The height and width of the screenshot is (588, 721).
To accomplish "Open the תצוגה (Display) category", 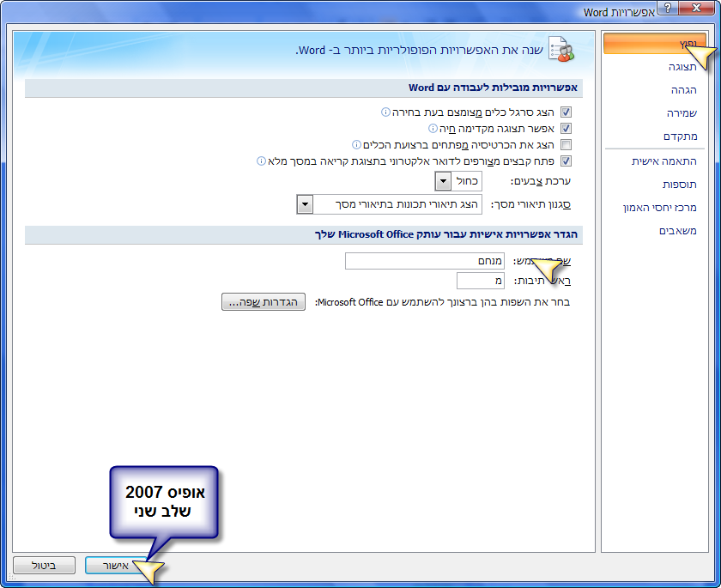I will point(682,67).
